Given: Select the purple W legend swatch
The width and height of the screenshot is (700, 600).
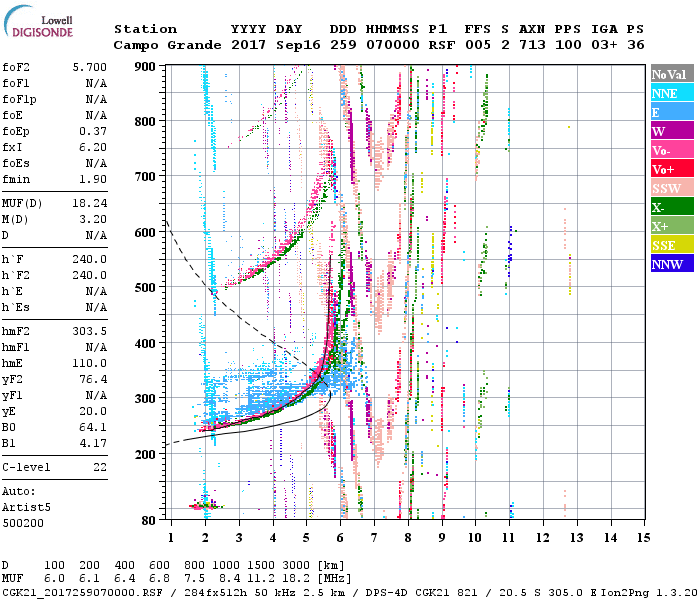Looking at the screenshot, I should 671,131.
